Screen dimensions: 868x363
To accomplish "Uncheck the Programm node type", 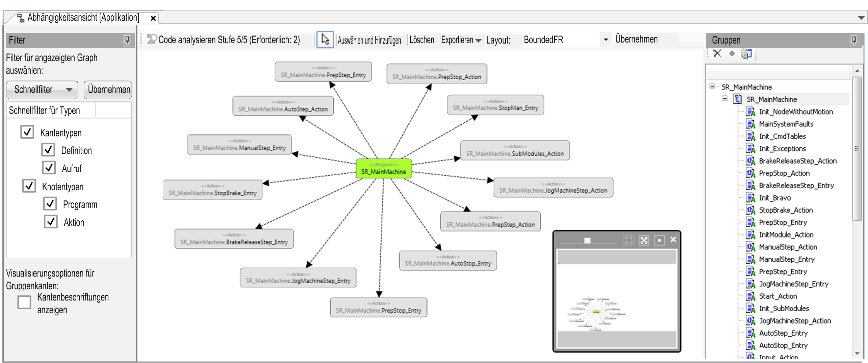I will [x=50, y=203].
